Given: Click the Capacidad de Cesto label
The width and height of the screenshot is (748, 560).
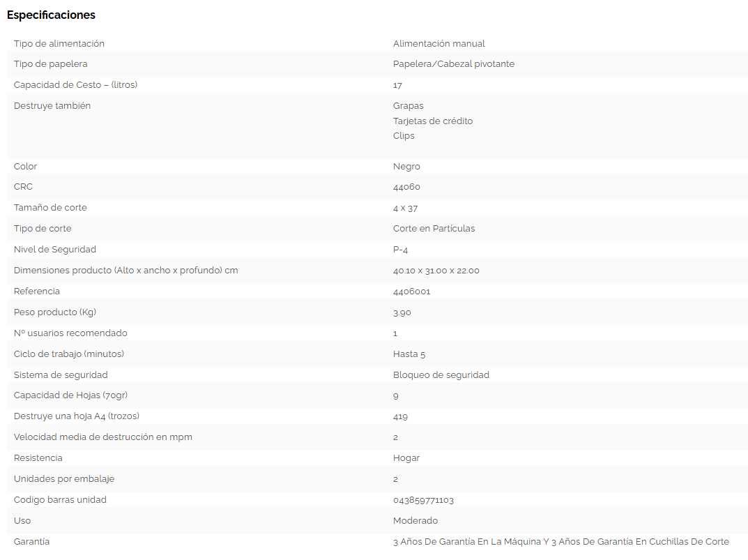Looking at the screenshot, I should pos(75,85).
